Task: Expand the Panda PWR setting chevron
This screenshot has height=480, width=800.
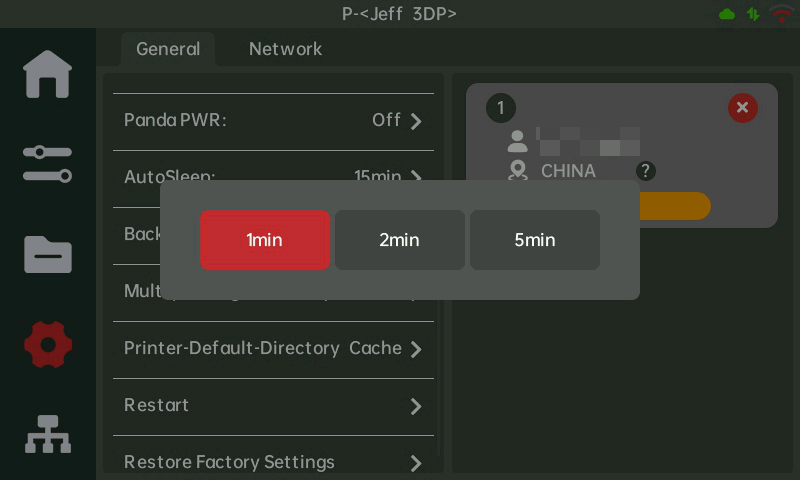Action: (416, 121)
